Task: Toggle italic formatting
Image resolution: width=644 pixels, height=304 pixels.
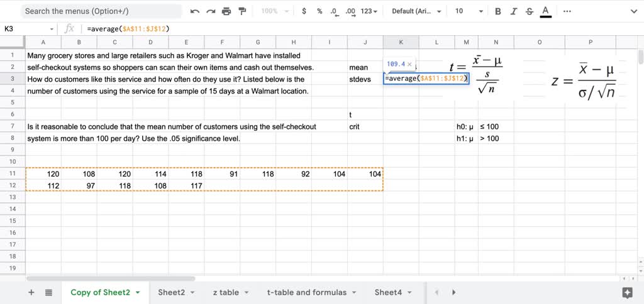Action: (x=514, y=11)
